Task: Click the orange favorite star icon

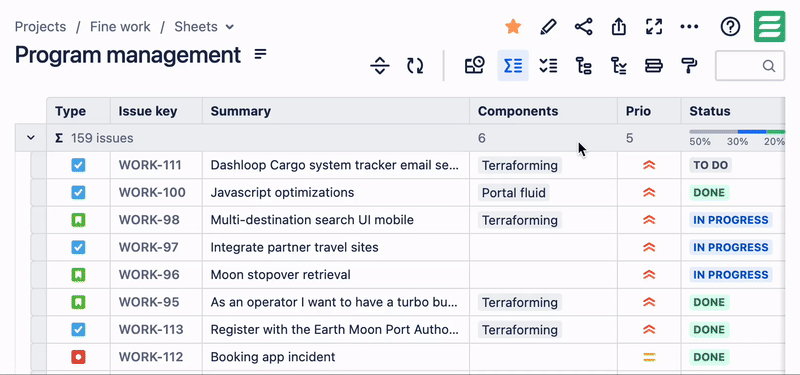Action: click(513, 27)
